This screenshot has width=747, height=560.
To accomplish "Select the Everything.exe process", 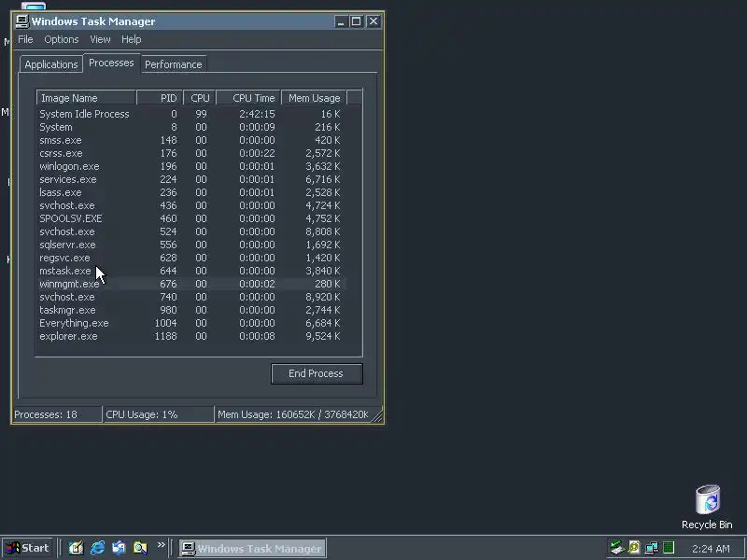I will click(x=190, y=323).
